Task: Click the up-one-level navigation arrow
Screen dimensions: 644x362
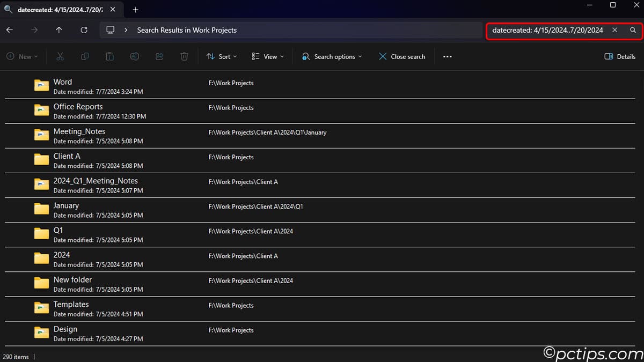Action: coord(59,30)
